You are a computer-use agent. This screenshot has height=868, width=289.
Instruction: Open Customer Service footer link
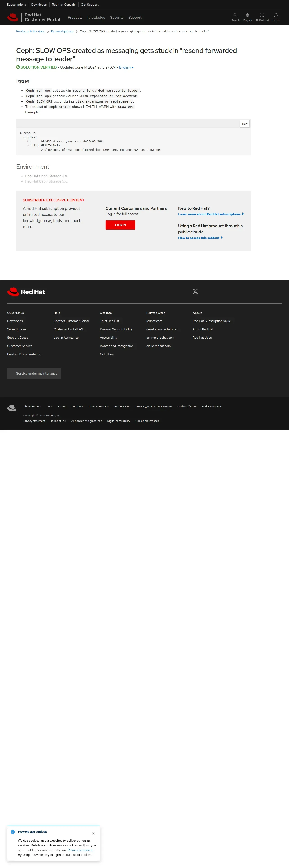pos(20,346)
